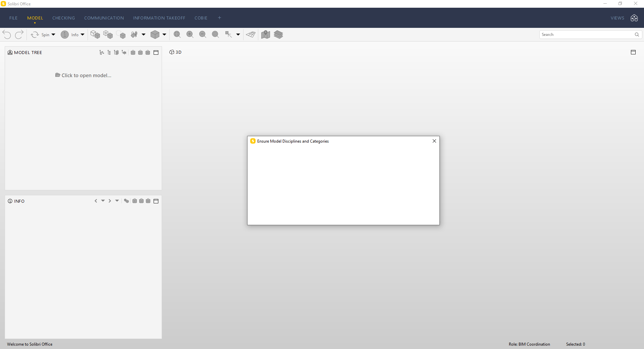Restore down the Solibri Office window
Screen dimensions: 644x349
tap(620, 4)
